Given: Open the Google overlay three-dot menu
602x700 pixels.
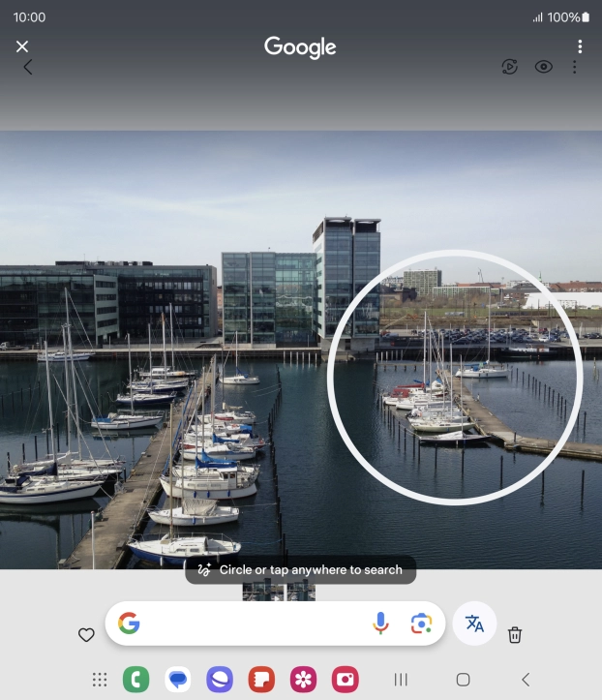Looking at the screenshot, I should (x=579, y=46).
